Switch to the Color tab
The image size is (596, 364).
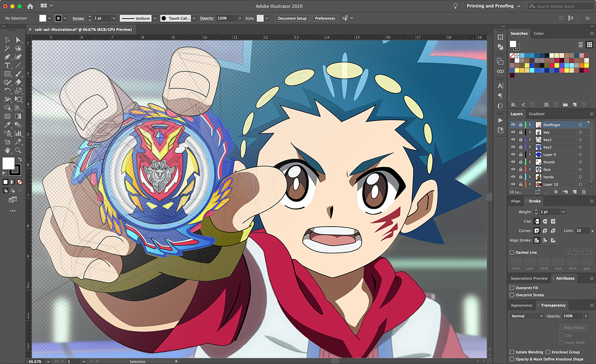coord(539,33)
